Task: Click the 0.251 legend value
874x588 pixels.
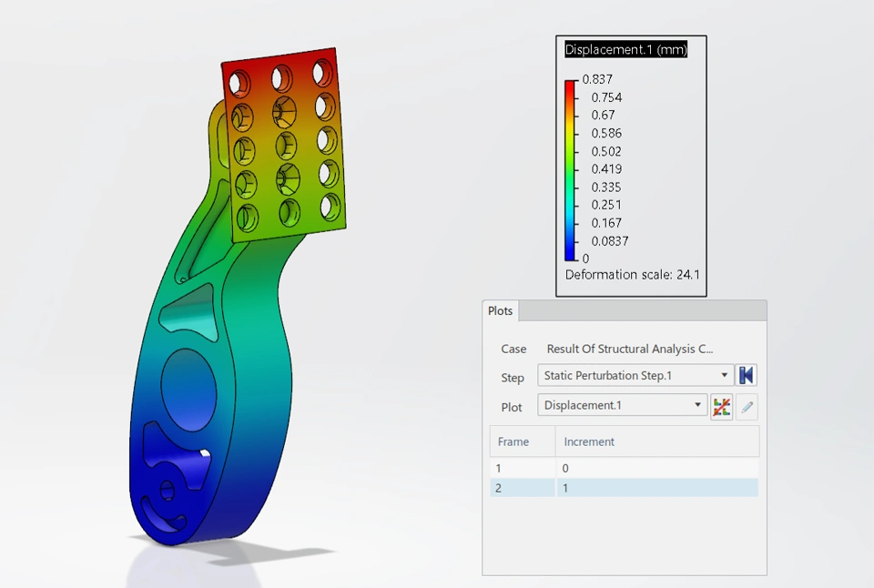Action: click(x=606, y=205)
